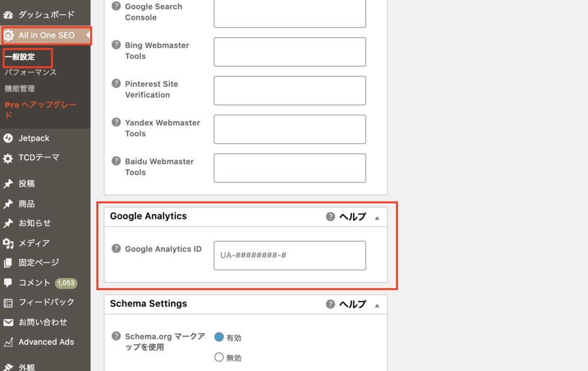This screenshot has width=588, height=371.
Task: Collapse the All in One SEO submenu arrow
Action: (x=88, y=35)
